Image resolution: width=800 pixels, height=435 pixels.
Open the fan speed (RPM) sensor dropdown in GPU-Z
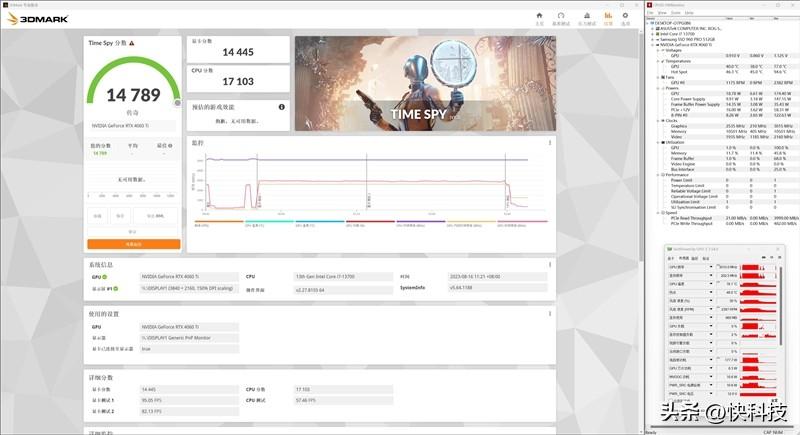pyautogui.click(x=711, y=309)
